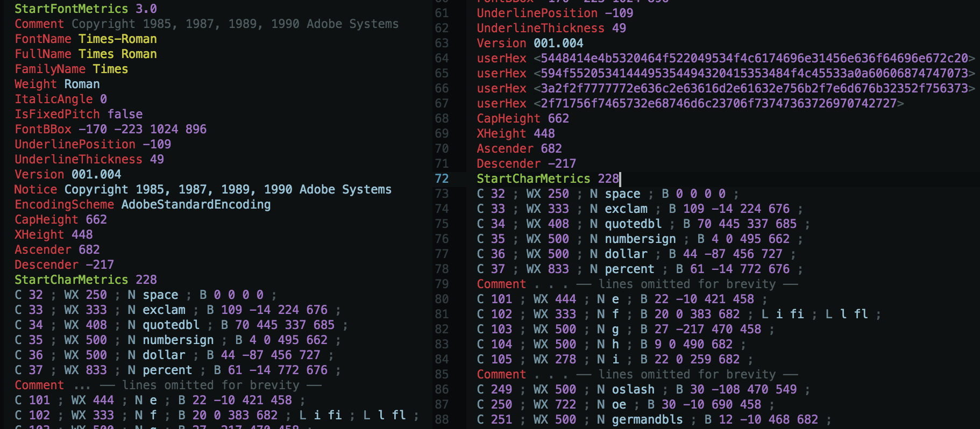Click gutter line number 65

pyautogui.click(x=442, y=73)
